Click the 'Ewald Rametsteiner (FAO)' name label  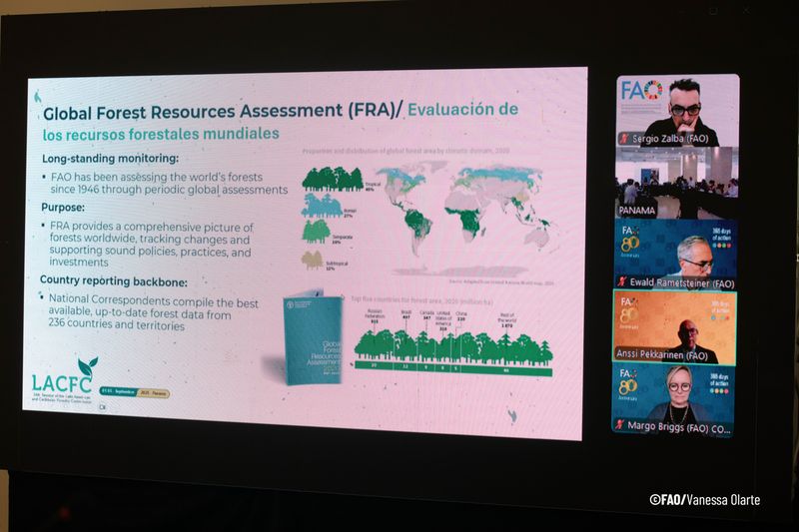tap(682, 282)
